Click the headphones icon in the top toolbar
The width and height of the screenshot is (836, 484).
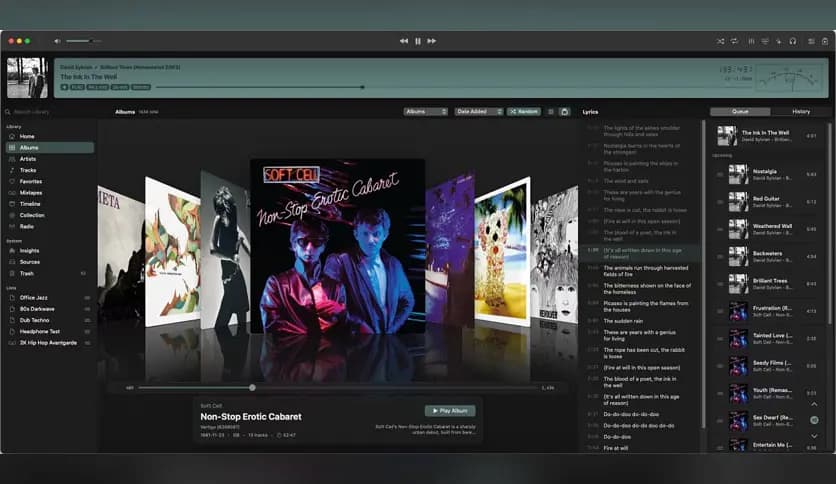click(793, 41)
